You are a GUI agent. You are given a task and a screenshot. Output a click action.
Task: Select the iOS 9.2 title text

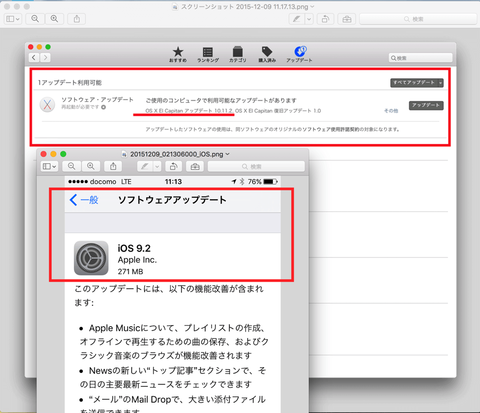click(x=134, y=248)
